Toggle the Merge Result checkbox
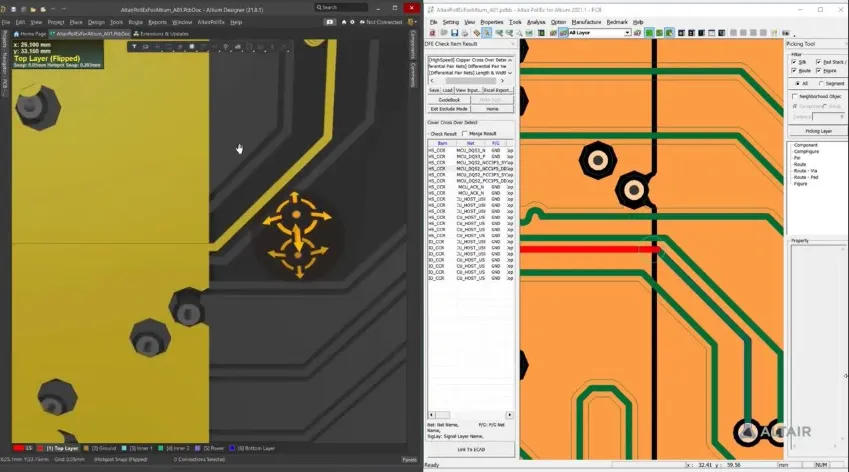 pyautogui.click(x=465, y=134)
